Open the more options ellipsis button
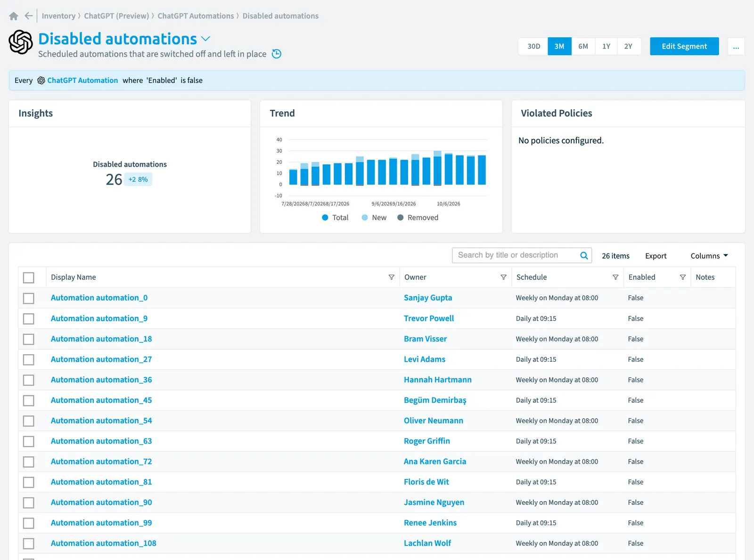The height and width of the screenshot is (560, 754). click(736, 47)
